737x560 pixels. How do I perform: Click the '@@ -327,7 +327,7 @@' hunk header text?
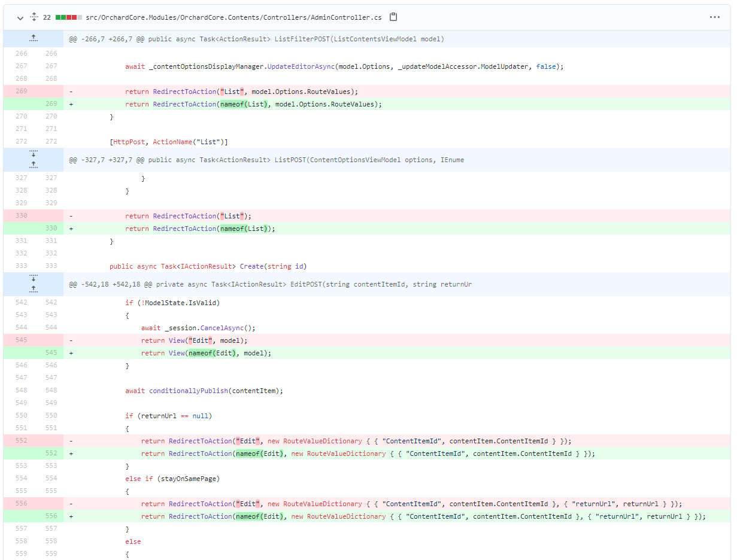point(266,160)
